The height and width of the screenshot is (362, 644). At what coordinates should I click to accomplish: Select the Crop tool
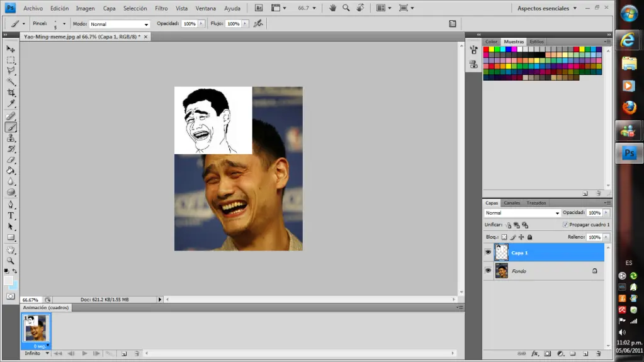click(x=11, y=93)
